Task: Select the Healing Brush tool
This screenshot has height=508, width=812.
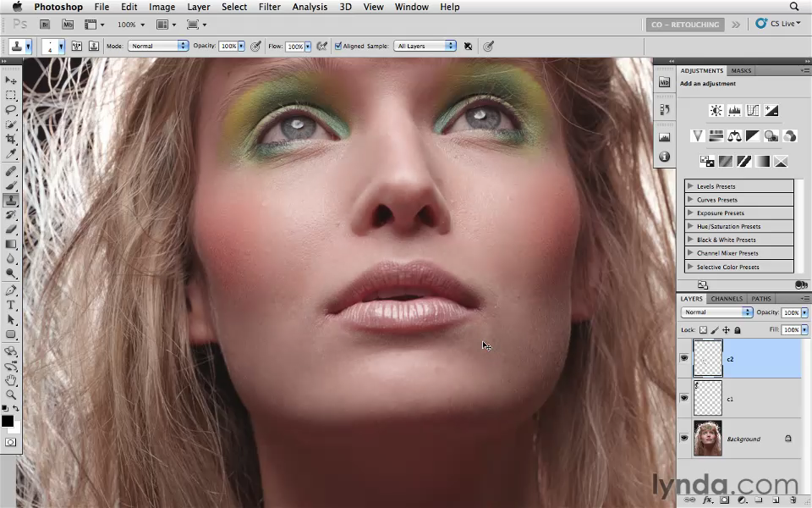Action: [x=10, y=170]
